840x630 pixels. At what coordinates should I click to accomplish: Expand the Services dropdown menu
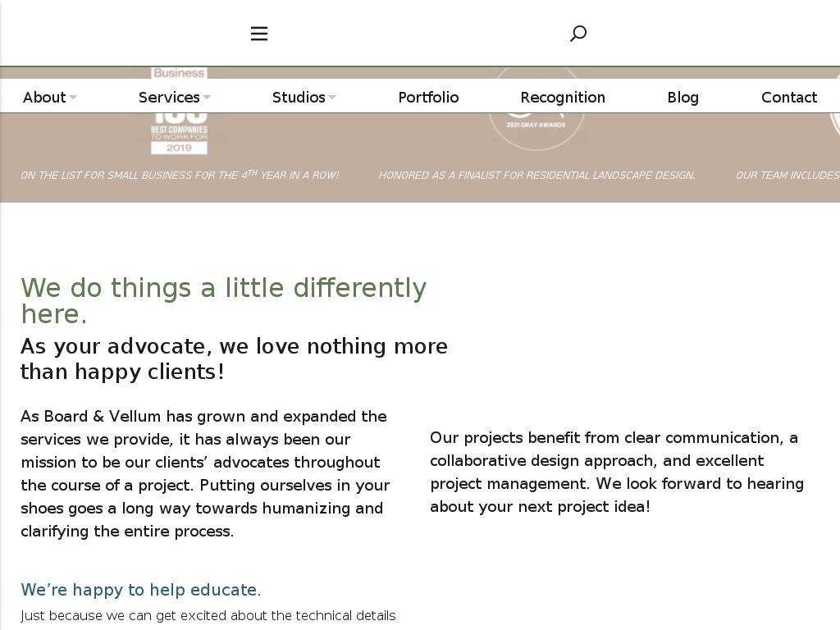(x=174, y=98)
